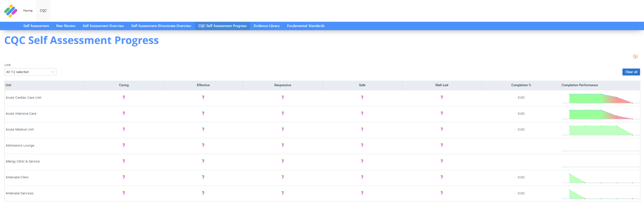
Task: Click Caring question mark for Antenatal Clinic
Action: click(x=124, y=177)
